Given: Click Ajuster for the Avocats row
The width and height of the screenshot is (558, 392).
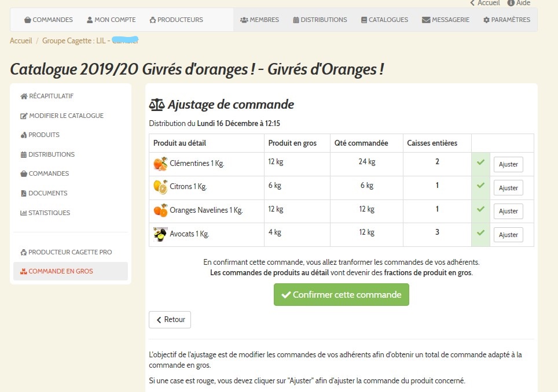Looking at the screenshot, I should [508, 235].
